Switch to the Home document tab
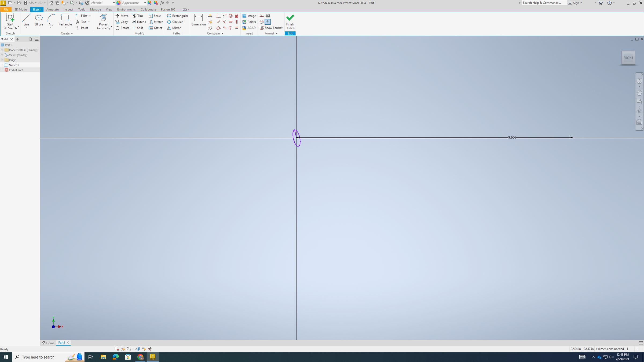This screenshot has height=362, width=644. pyautogui.click(x=48, y=343)
